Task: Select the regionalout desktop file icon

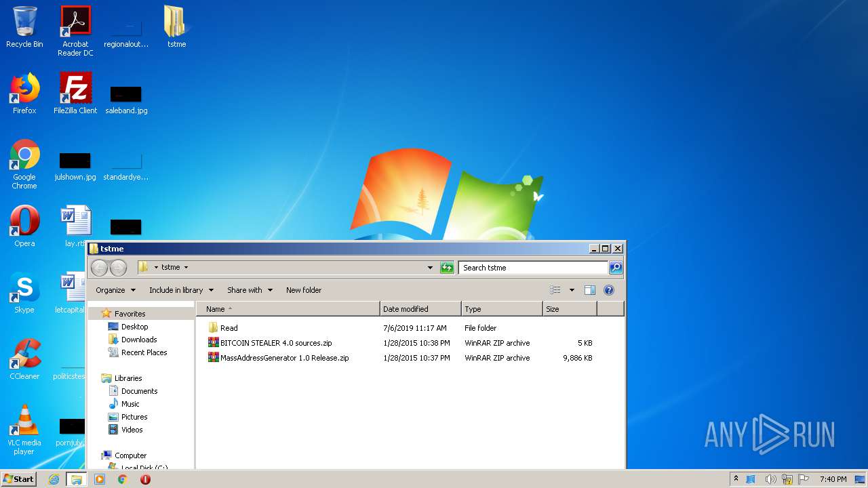Action: (x=126, y=32)
